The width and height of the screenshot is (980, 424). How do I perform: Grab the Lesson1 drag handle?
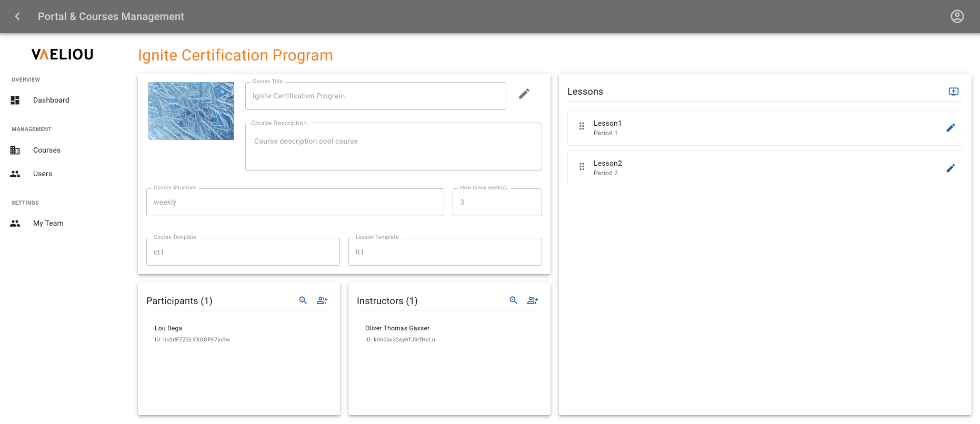tap(582, 126)
